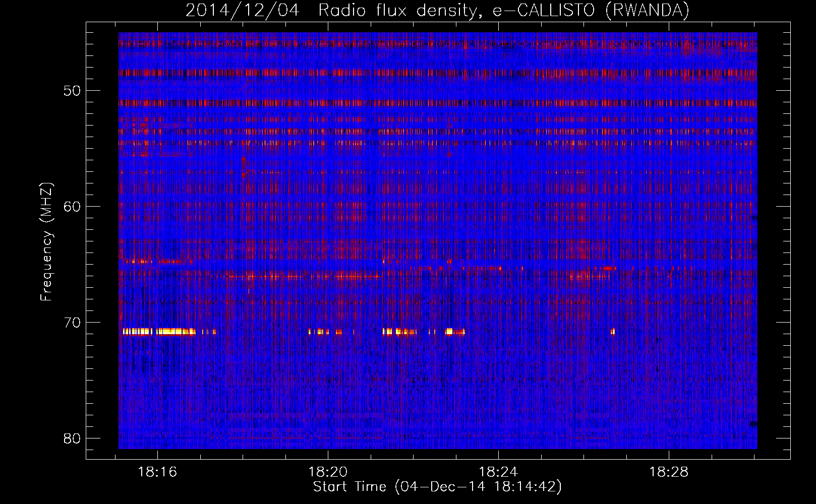
Task: Click the 50 frequency tick label
Action: (x=72, y=91)
